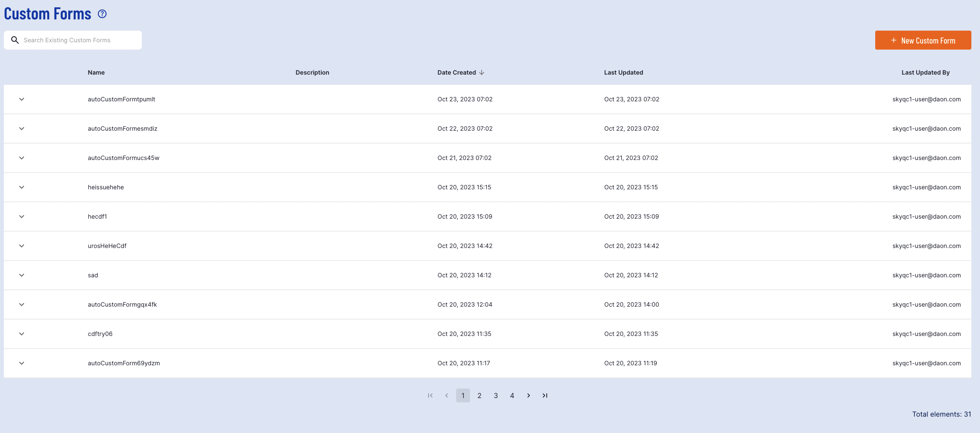Open page 2 of results
Screen dimensions: 980x433
point(479,395)
